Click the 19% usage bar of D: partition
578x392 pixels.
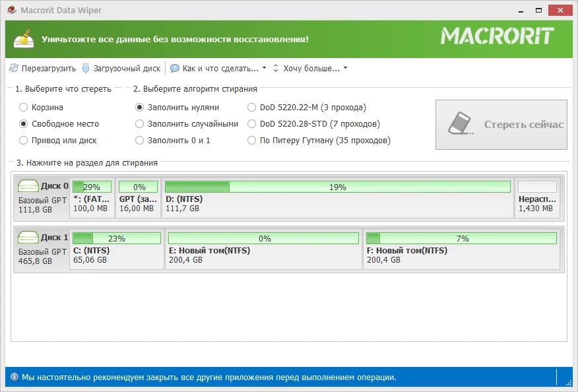point(338,187)
